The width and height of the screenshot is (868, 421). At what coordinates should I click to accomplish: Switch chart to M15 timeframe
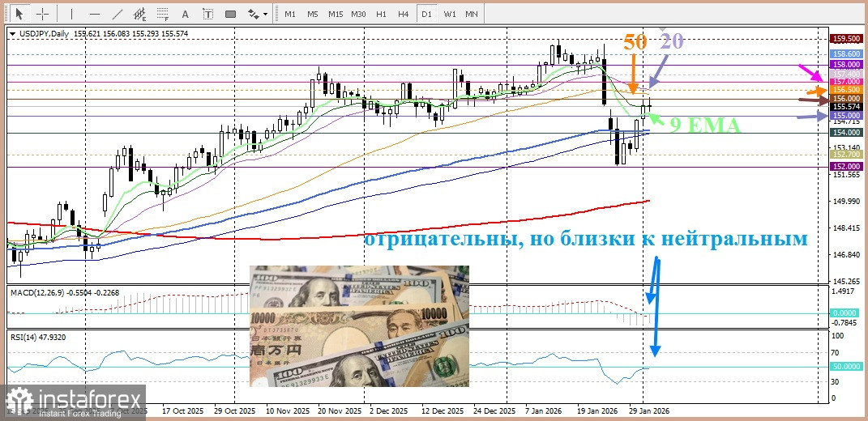pyautogui.click(x=335, y=14)
